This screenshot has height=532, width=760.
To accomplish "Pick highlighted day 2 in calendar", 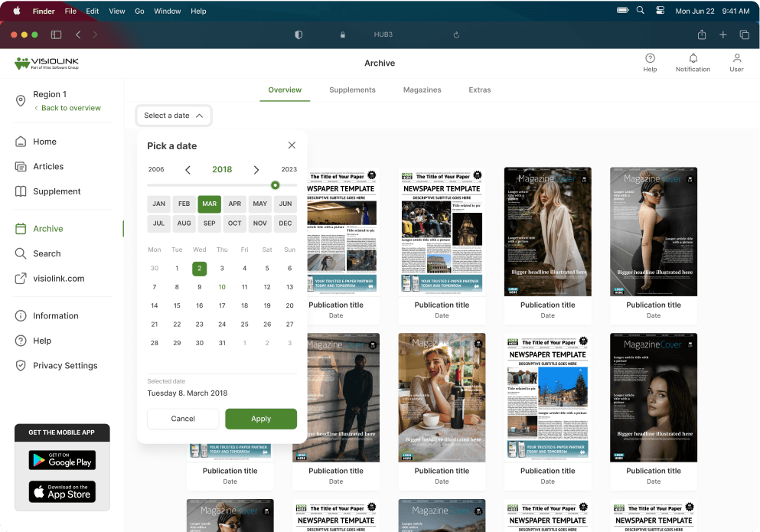I will 199,268.
